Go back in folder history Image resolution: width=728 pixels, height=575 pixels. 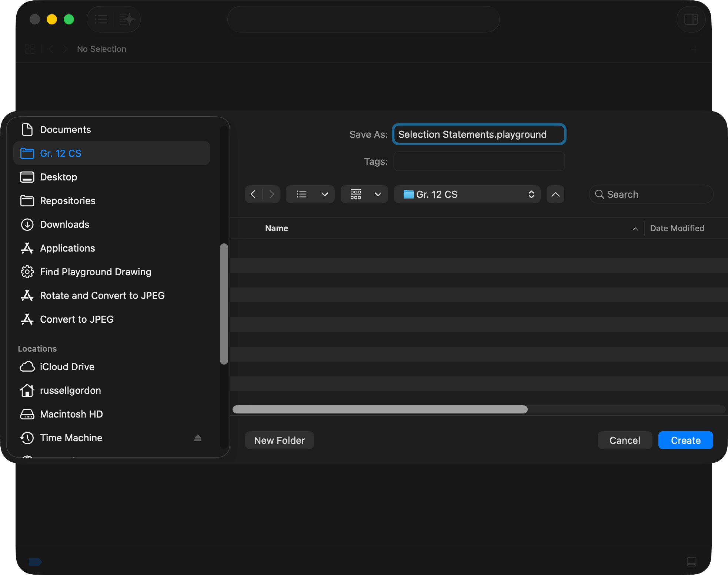click(253, 194)
